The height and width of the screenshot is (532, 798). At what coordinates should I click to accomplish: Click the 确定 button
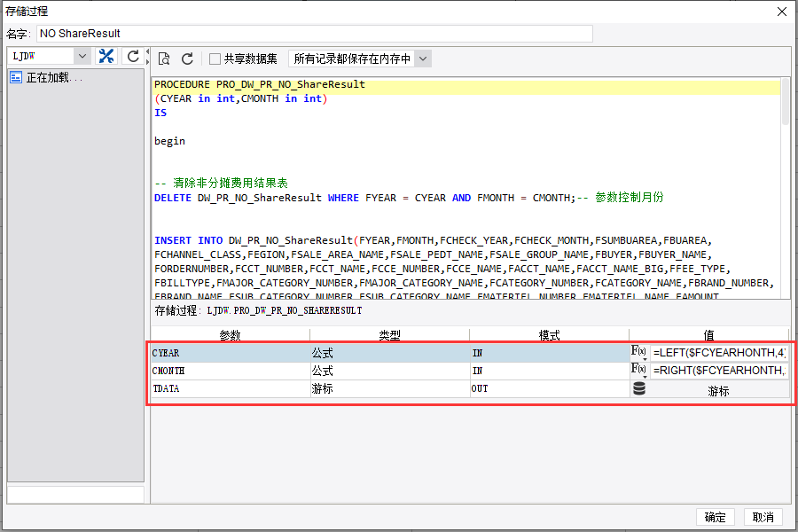tap(715, 517)
